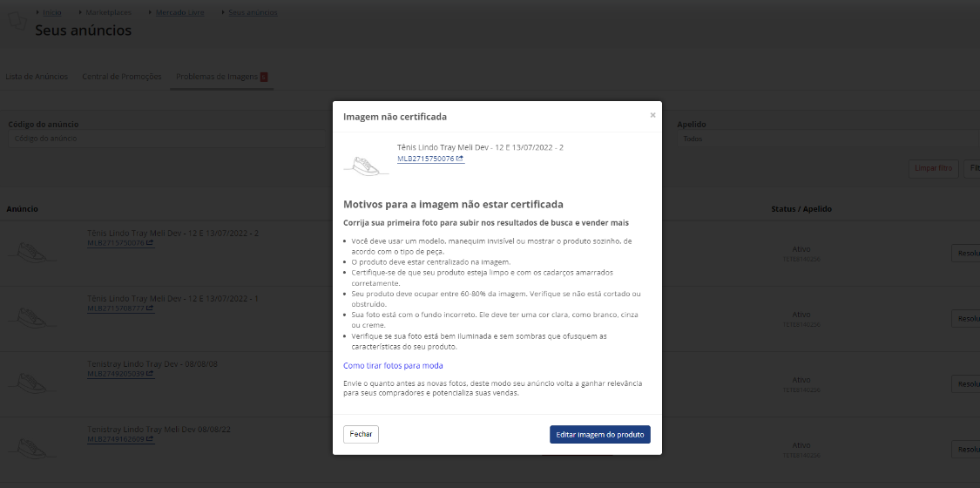Open the 'Como tirar fotos para moda' link
This screenshot has width=980, height=488.
393,365
